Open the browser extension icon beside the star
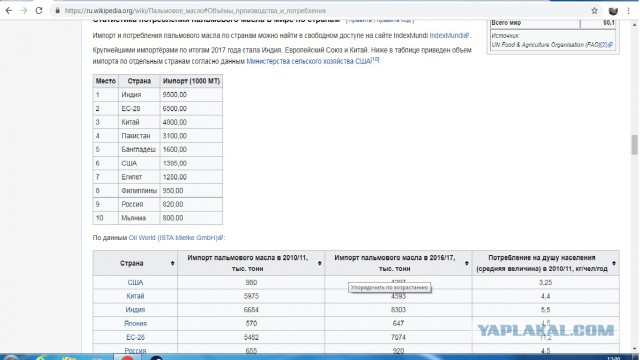The image size is (640, 360). tap(613, 11)
